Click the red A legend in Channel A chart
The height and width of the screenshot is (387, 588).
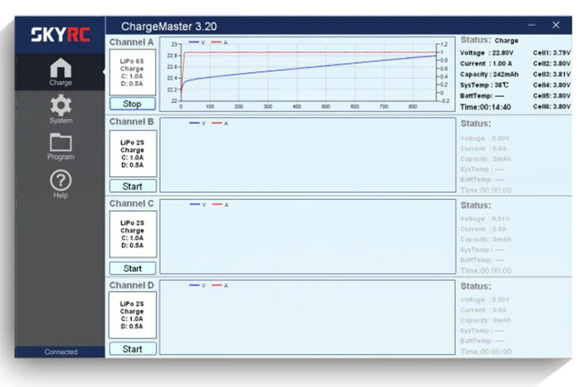pos(219,43)
